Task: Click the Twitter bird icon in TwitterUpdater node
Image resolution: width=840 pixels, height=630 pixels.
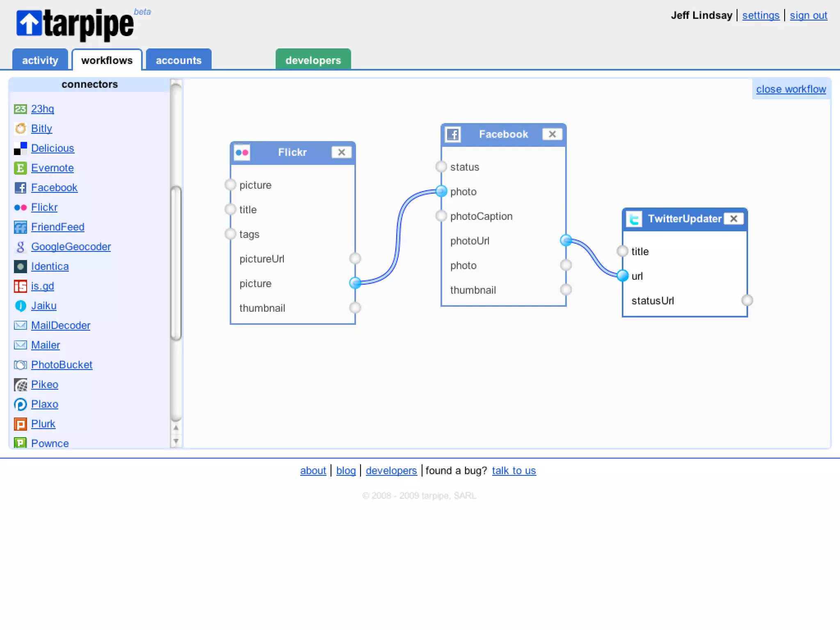Action: coord(634,219)
